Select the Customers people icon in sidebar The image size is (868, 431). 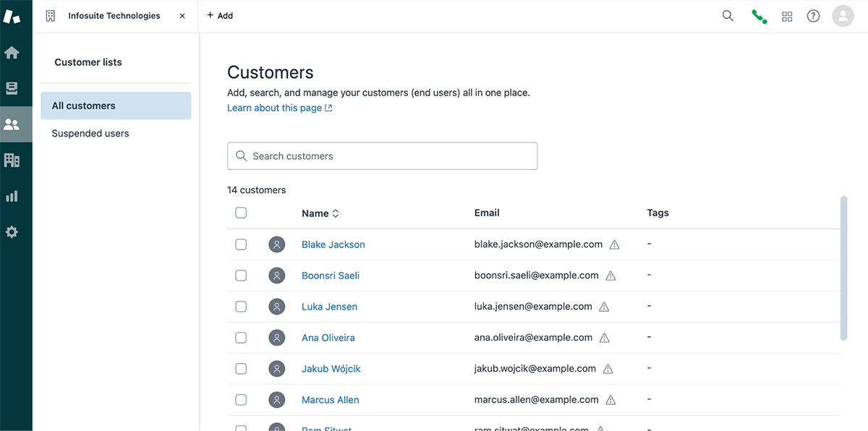point(15,123)
